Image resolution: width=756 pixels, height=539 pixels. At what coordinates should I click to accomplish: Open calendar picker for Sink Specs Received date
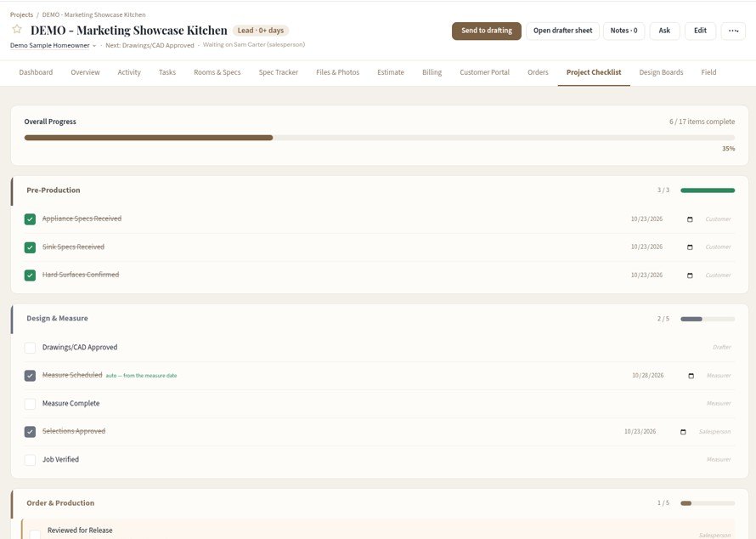(690, 247)
